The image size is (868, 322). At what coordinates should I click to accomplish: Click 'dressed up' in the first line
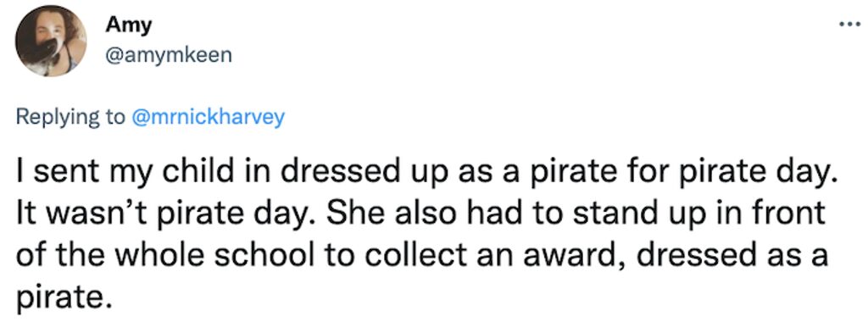click(348, 176)
